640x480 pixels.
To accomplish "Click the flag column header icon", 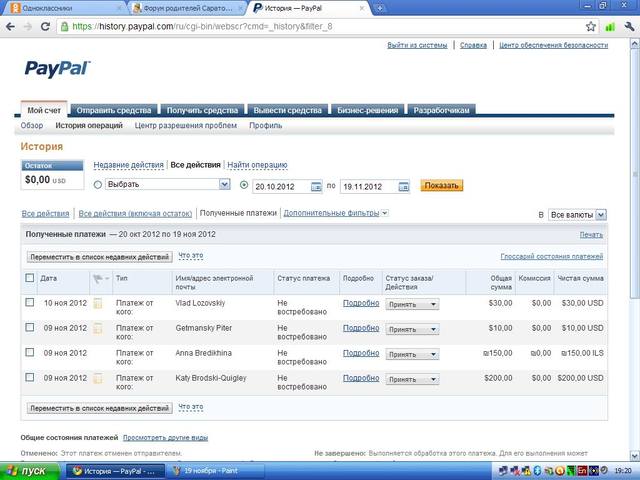I will [x=98, y=279].
